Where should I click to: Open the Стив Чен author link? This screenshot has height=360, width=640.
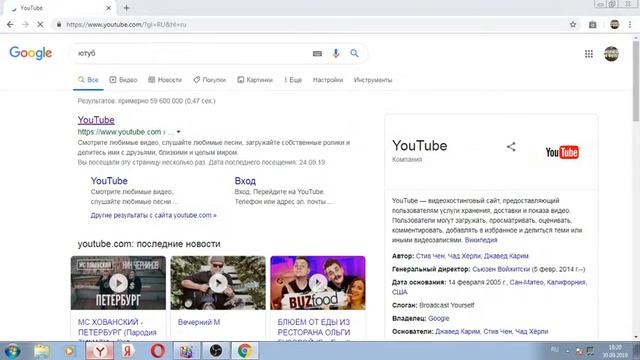pos(430,256)
